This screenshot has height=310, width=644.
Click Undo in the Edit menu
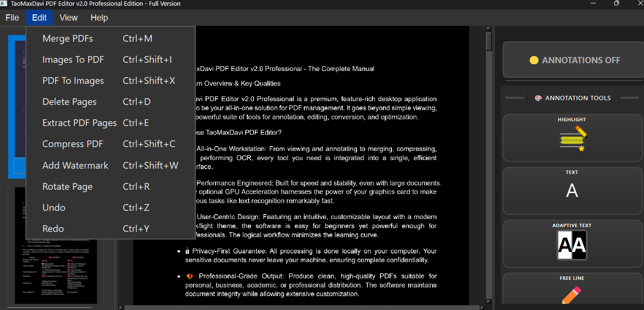(x=54, y=208)
